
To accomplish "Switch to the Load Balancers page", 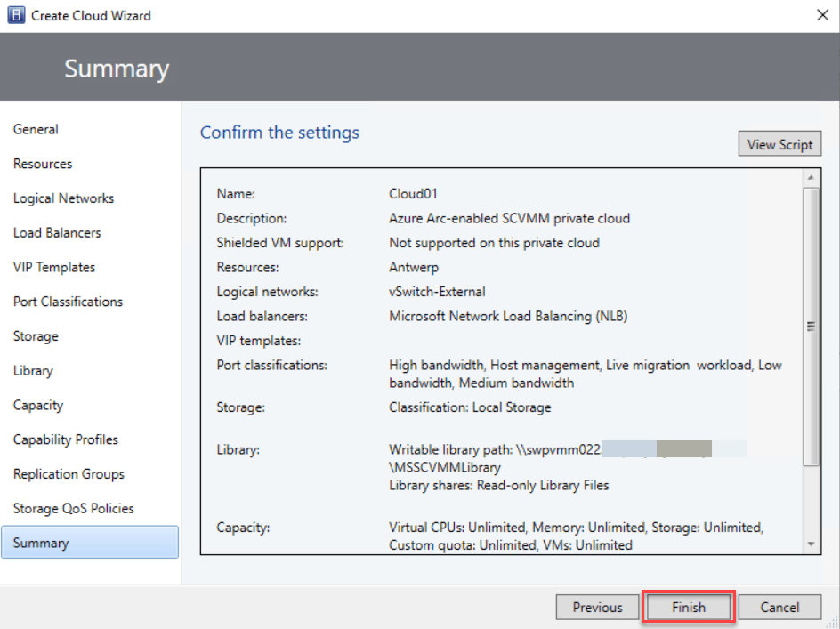I will pos(57,233).
